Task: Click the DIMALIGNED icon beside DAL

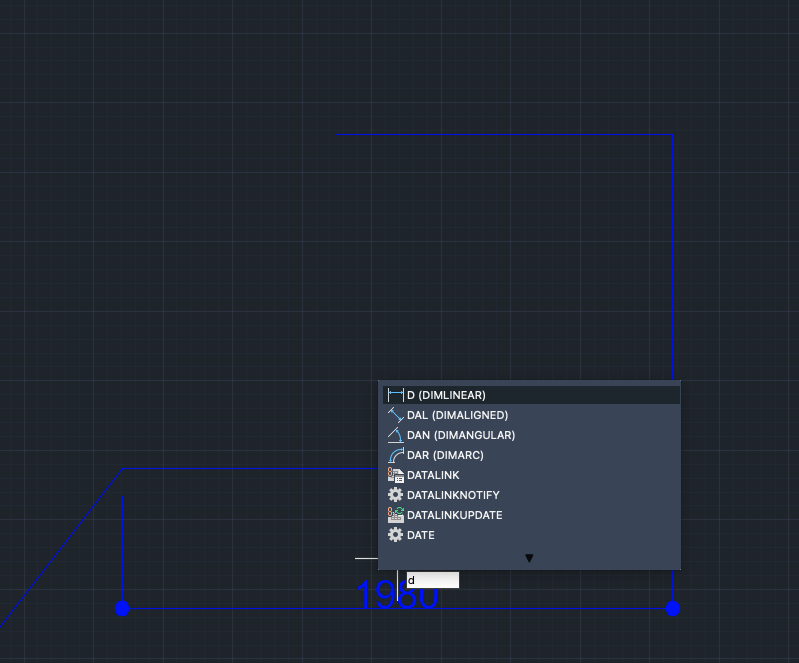Action: pyautogui.click(x=395, y=415)
